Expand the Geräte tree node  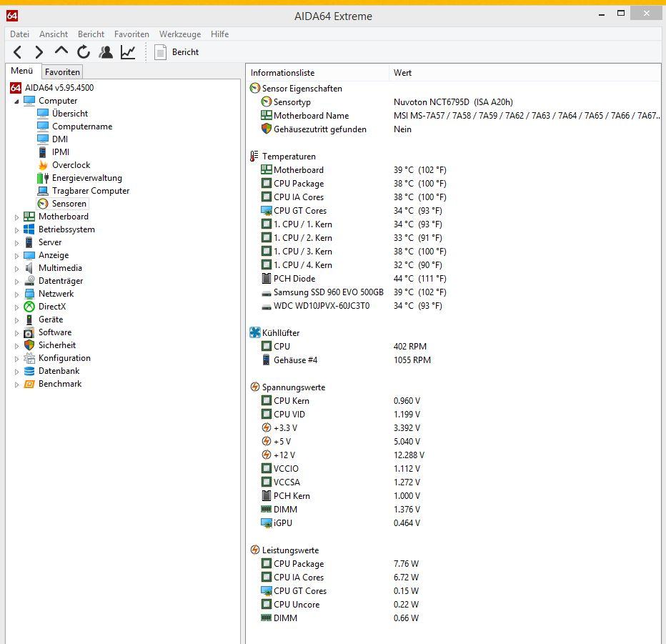click(16, 320)
